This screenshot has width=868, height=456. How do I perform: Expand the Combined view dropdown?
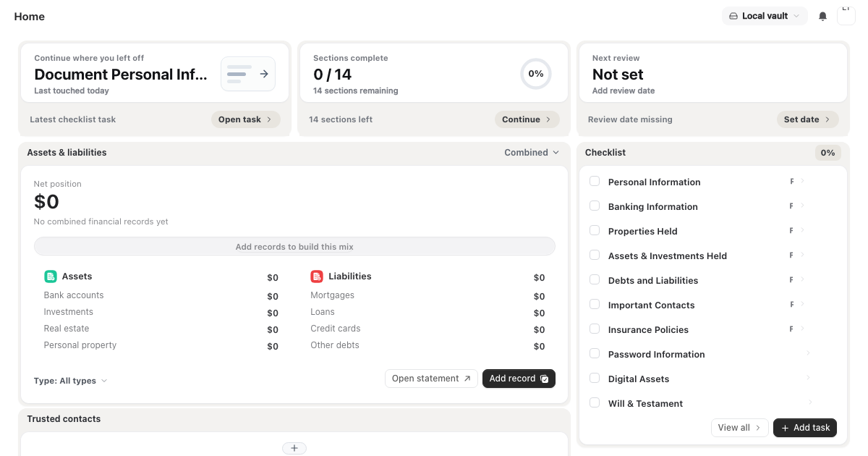(532, 153)
